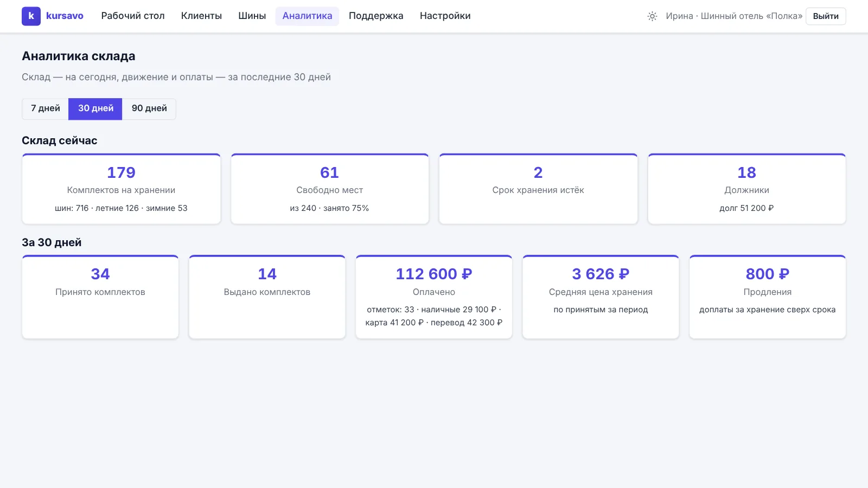Click the Выйти button
Viewport: 868px width, 488px height.
coord(826,16)
